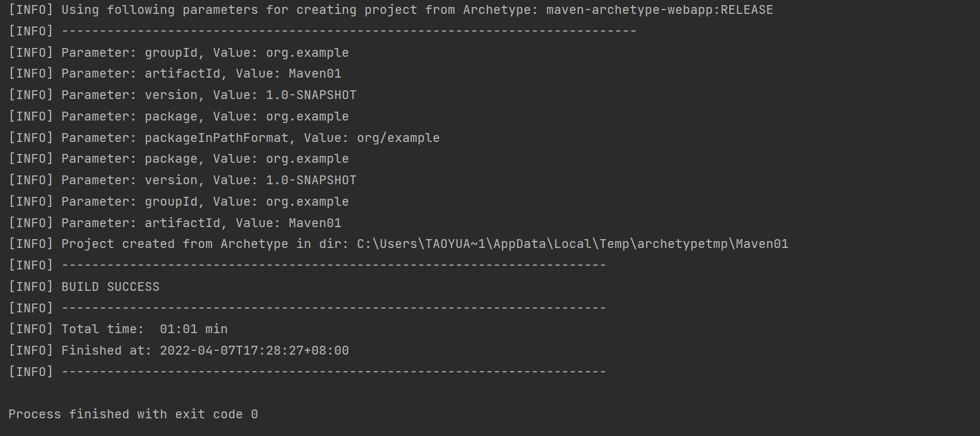Click the first package org.example parameter line

205,117
